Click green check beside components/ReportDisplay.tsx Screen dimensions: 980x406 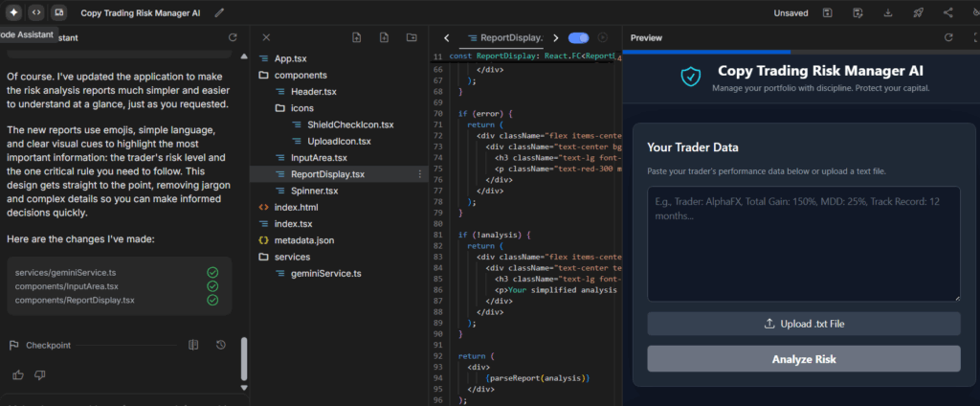click(212, 301)
